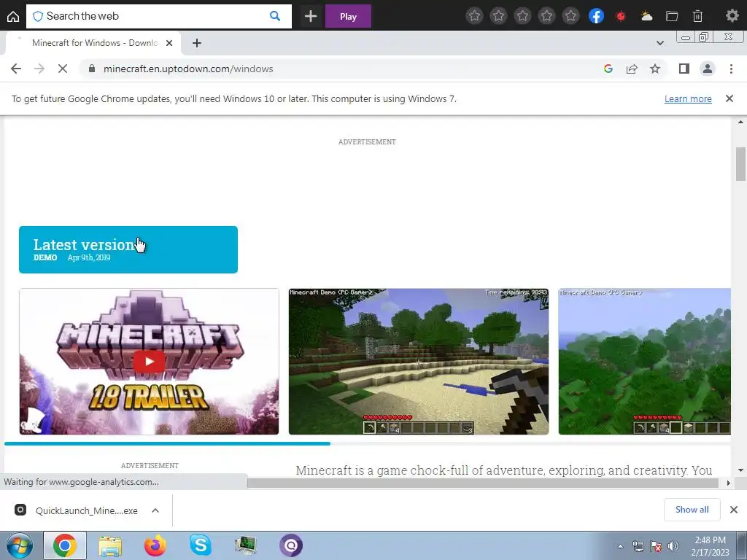This screenshot has height=560, width=747.
Task: Click the Chrome taskbar icon
Action: pos(65,545)
